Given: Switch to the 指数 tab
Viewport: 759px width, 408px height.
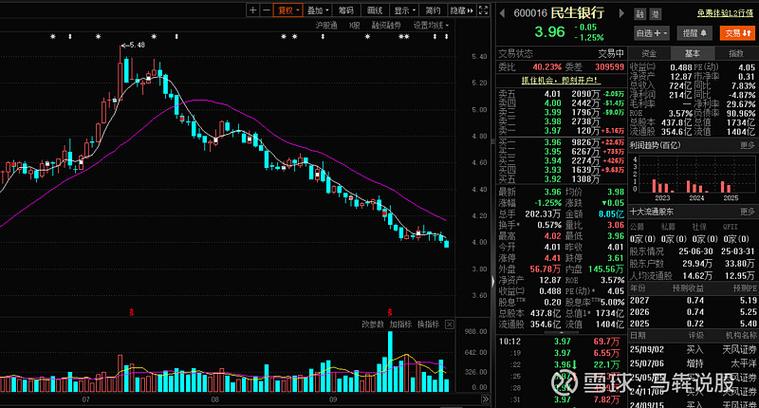Looking at the screenshot, I should [735, 53].
